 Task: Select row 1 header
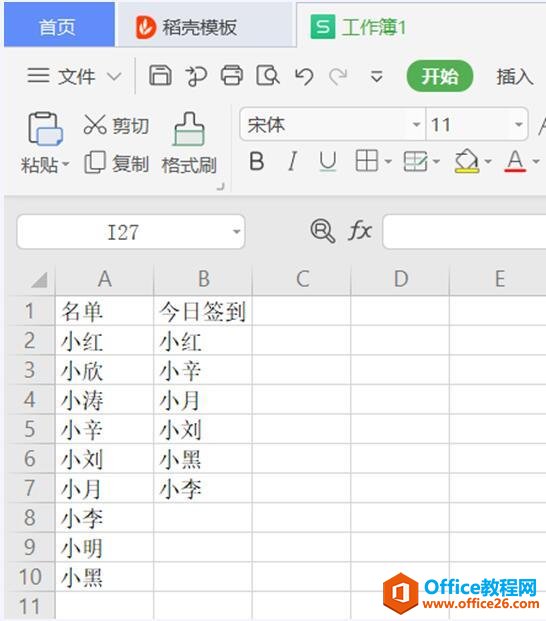pyautogui.click(x=30, y=311)
